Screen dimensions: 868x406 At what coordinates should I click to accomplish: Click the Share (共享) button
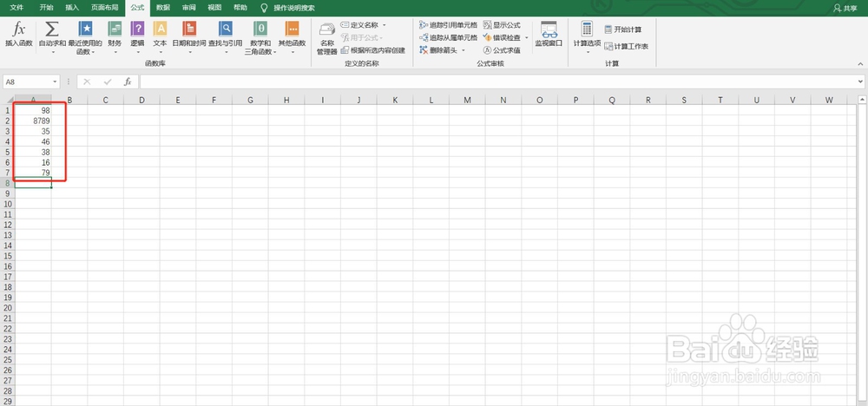(x=845, y=9)
